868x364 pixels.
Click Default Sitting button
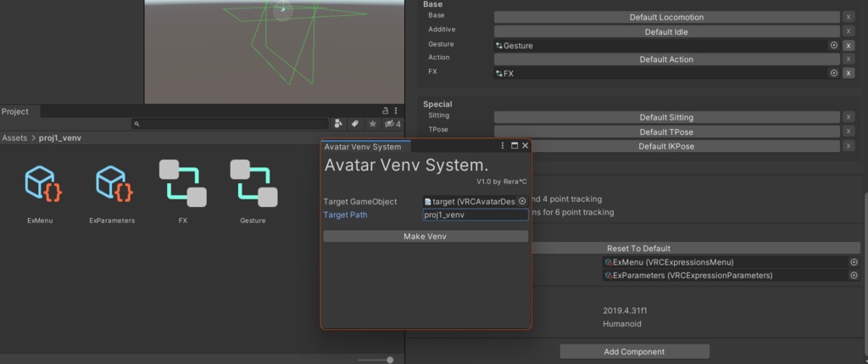666,117
